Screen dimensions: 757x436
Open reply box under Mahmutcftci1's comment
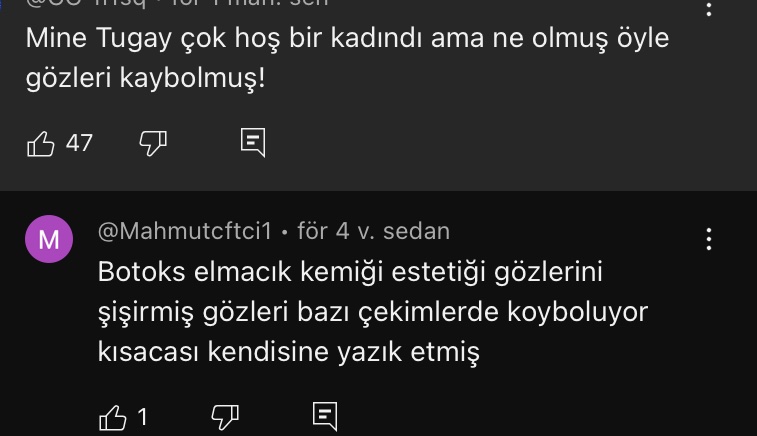(x=325, y=416)
